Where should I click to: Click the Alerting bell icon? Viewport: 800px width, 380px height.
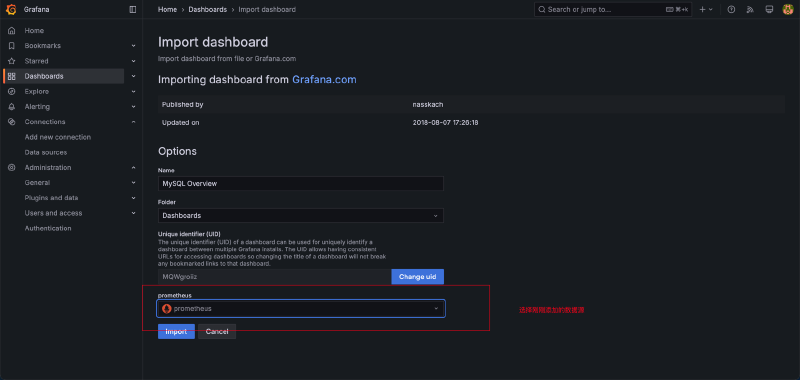coord(12,107)
